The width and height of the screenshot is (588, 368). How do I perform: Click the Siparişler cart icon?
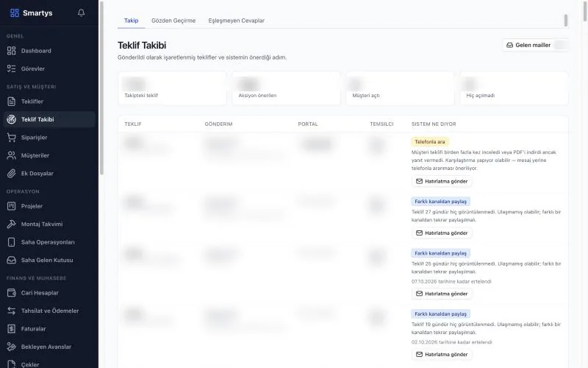click(x=11, y=138)
